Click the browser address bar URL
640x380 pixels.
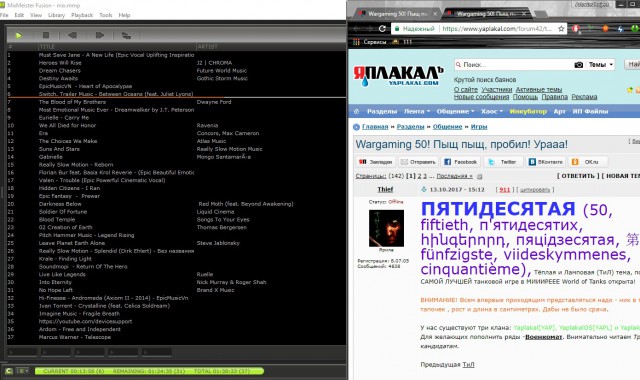pyautogui.click(x=497, y=29)
